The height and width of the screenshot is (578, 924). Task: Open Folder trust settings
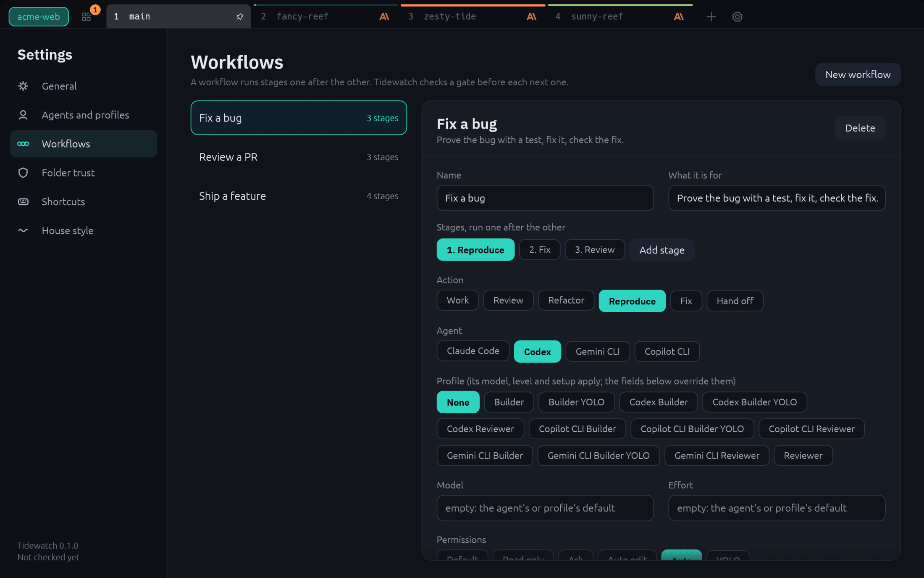pyautogui.click(x=84, y=173)
